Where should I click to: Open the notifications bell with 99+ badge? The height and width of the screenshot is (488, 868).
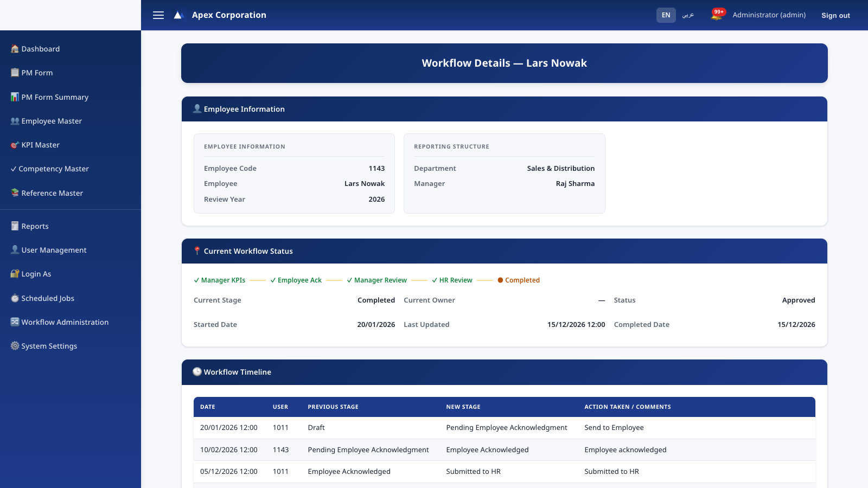717,15
